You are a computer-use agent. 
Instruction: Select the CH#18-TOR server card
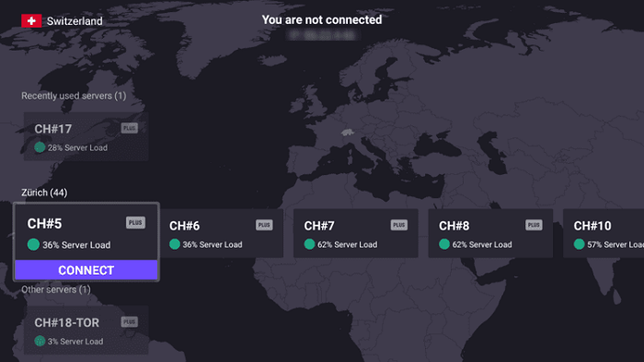click(86, 330)
